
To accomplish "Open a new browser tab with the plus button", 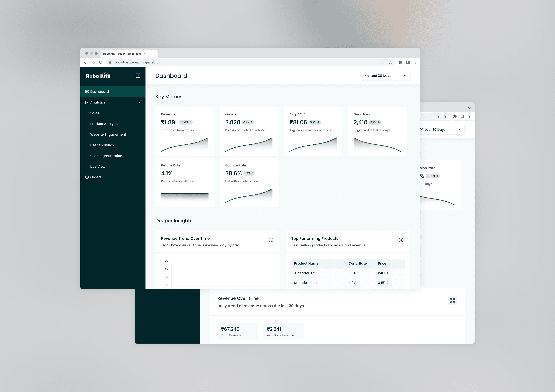I will (x=164, y=54).
